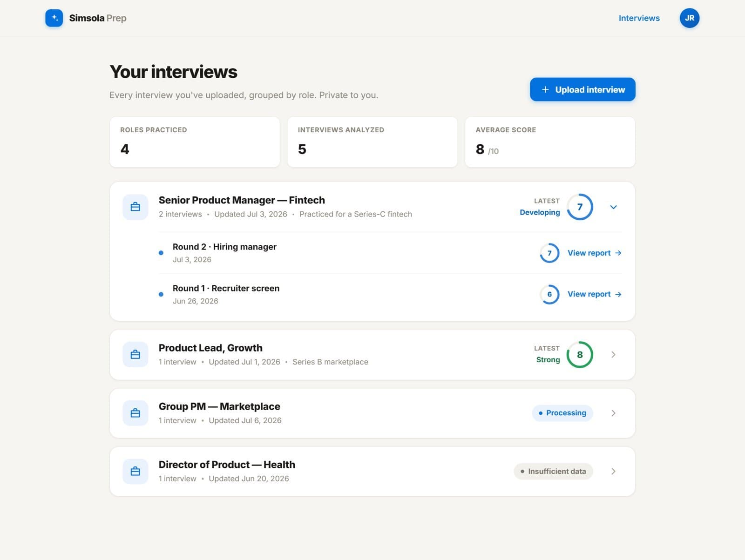Screen dimensions: 745x560
Task: Click the Insufficient data status badge
Action: (x=553, y=471)
